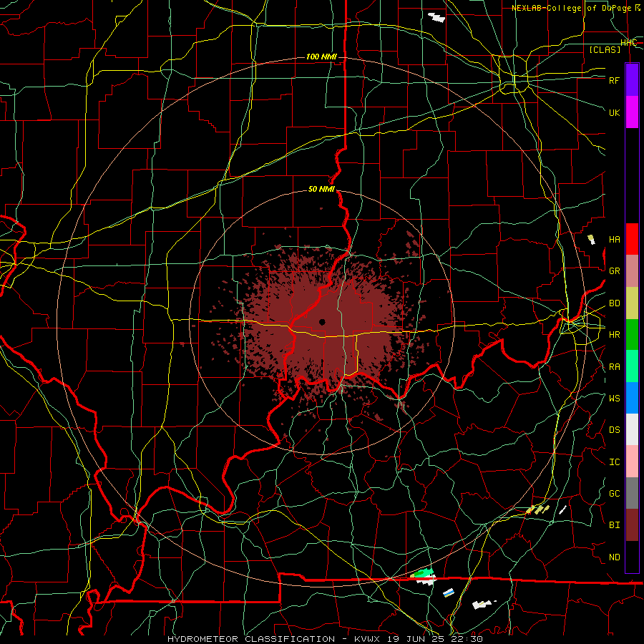Click the BD legend label
This screenshot has height=644, width=644.
(x=614, y=303)
